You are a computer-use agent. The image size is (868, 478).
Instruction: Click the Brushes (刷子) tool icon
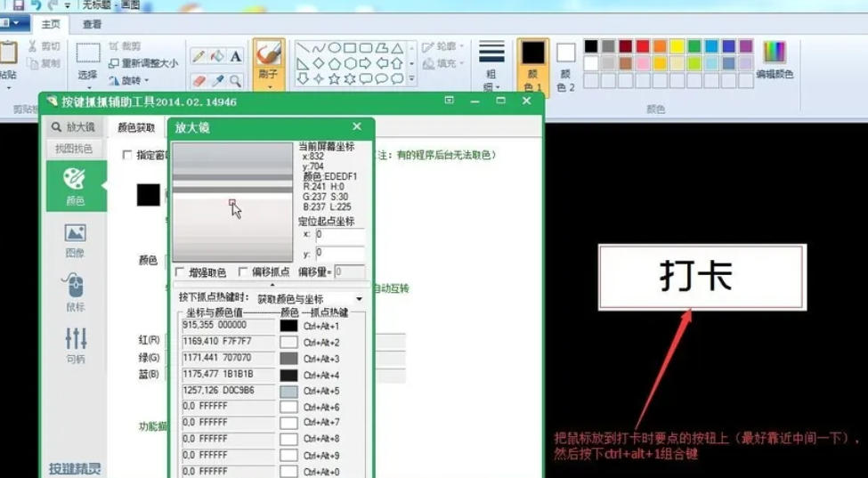(269, 54)
